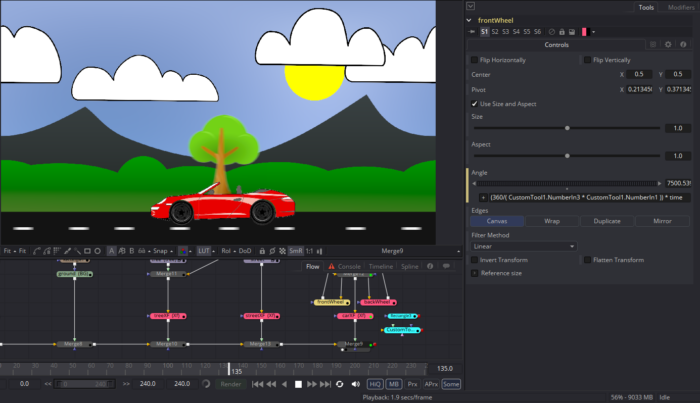
Task: Open the Console tab
Action: pos(349,266)
